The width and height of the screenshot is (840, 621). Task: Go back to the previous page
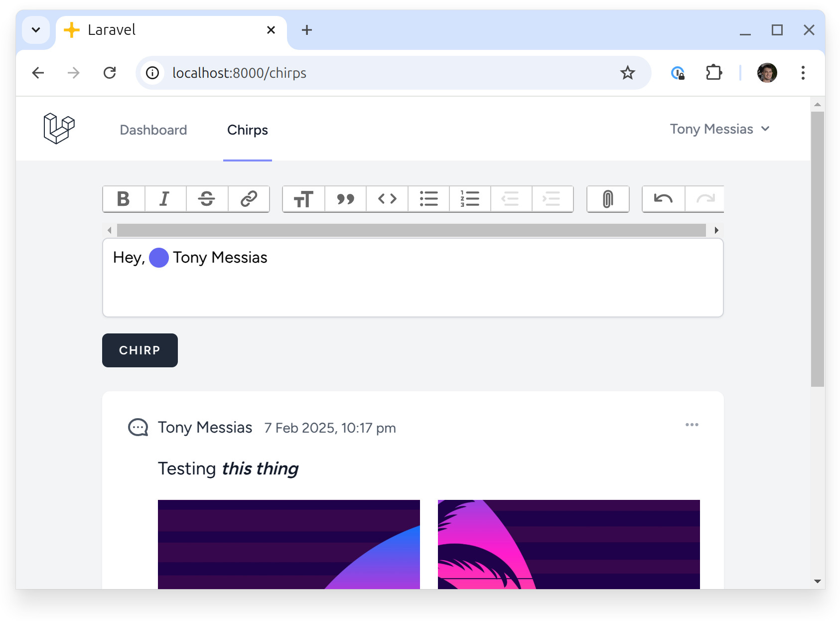coord(38,73)
